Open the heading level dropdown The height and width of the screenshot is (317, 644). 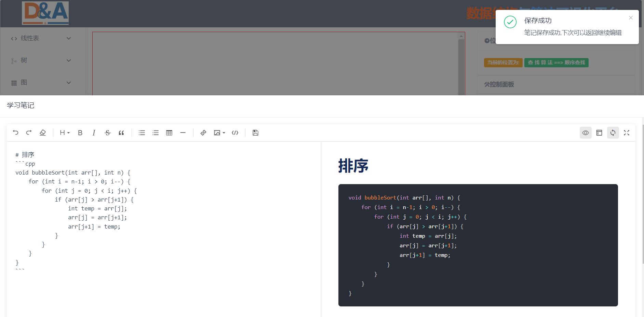click(x=65, y=133)
